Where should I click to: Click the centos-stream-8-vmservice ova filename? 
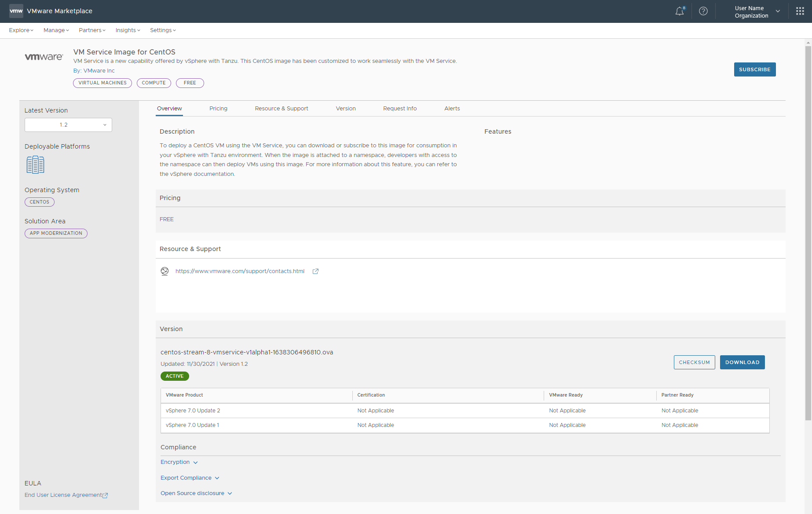pos(247,353)
